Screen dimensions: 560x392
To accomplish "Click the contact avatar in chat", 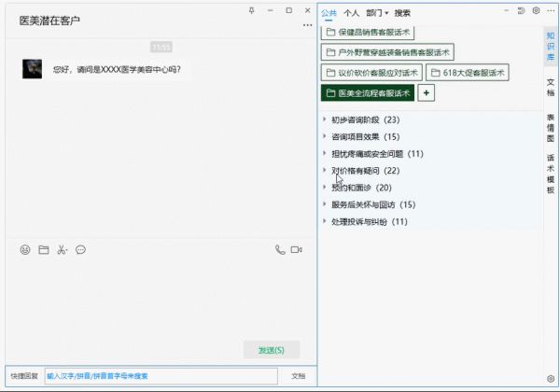I will 33,68.
